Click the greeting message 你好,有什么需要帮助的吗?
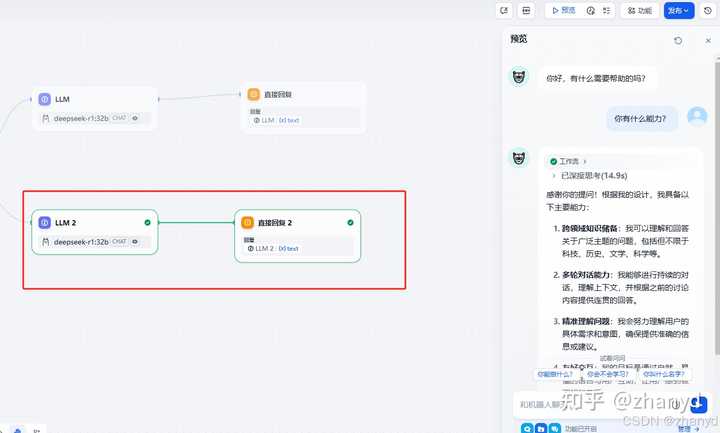 click(596, 79)
